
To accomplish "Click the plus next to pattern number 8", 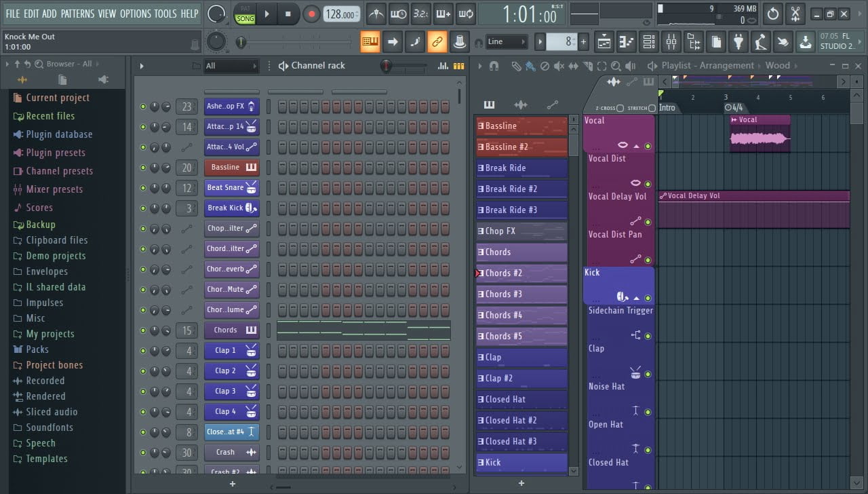I will [x=583, y=41].
